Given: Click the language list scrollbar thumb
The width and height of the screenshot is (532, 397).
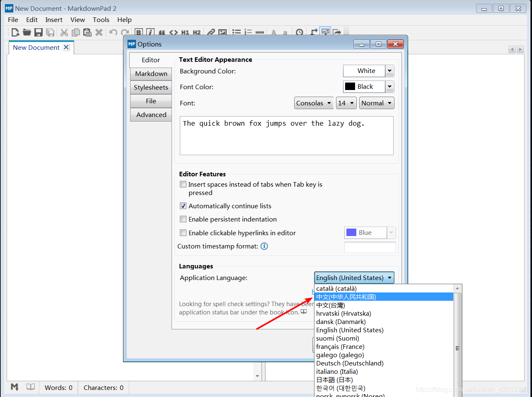Looking at the screenshot, I should tap(457, 344).
